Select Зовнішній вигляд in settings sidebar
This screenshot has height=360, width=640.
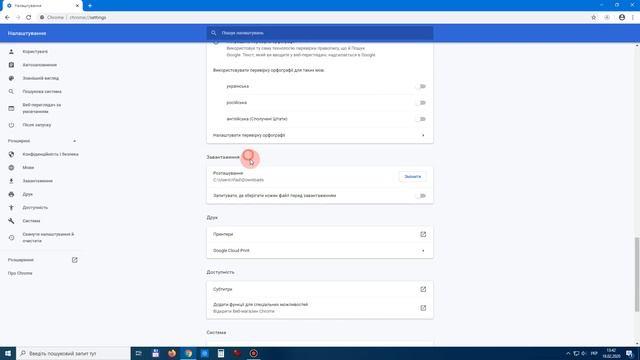click(41, 78)
